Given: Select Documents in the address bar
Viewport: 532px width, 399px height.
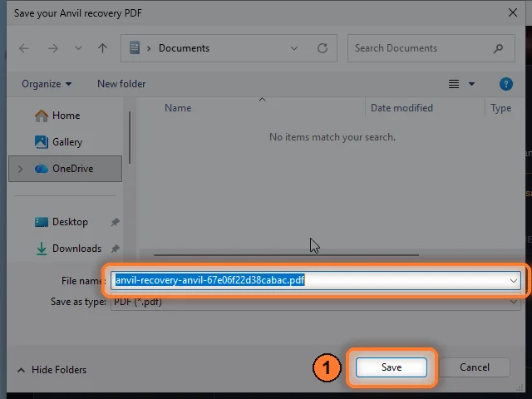Looking at the screenshot, I should pos(184,48).
